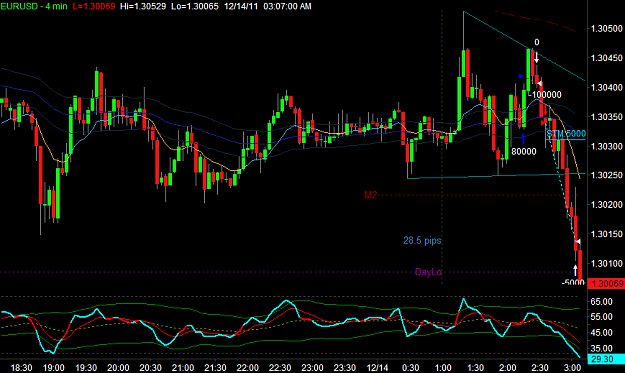Click the 21:00 time axis label
The image size is (625, 373).
coord(183,367)
